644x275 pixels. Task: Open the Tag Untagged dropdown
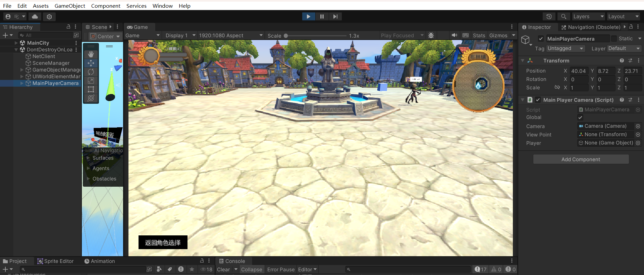pyautogui.click(x=566, y=48)
